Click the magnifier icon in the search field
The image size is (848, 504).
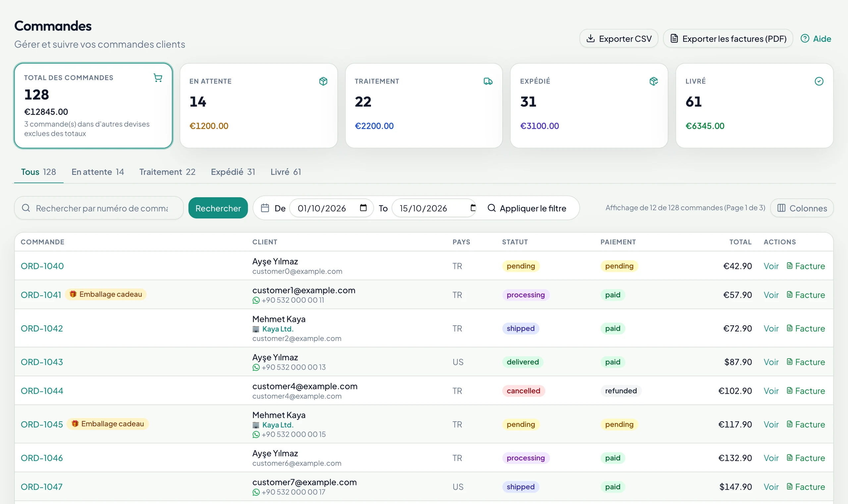(x=26, y=208)
